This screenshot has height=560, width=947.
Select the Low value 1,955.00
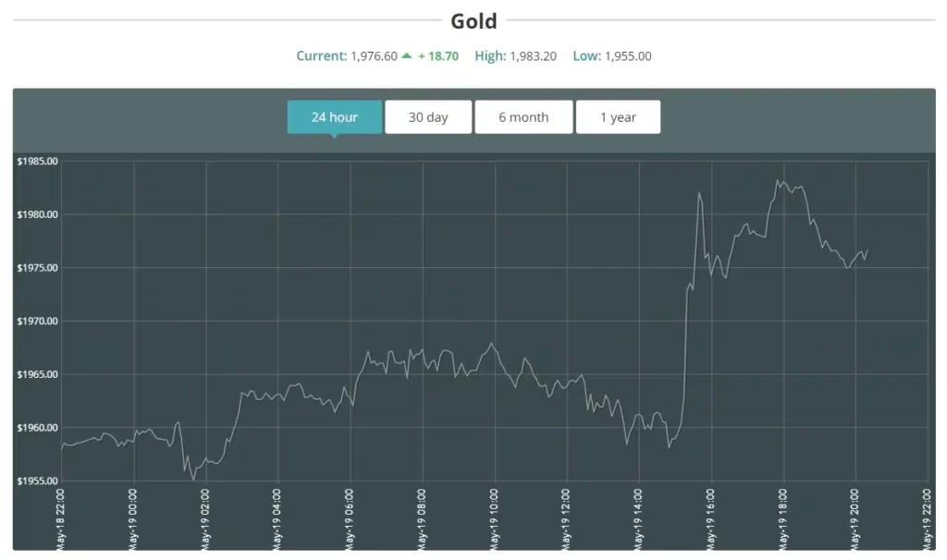tap(628, 56)
